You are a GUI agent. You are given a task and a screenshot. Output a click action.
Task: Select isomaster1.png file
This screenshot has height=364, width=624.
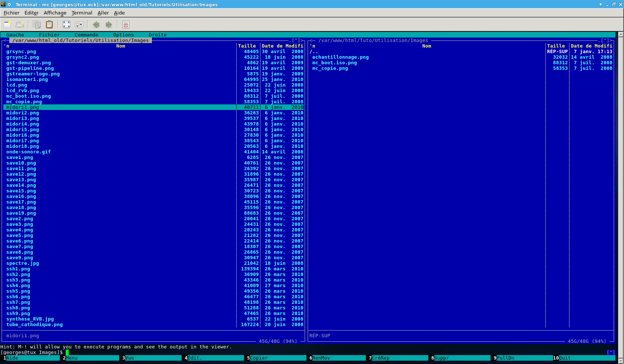pyautogui.click(x=27, y=79)
